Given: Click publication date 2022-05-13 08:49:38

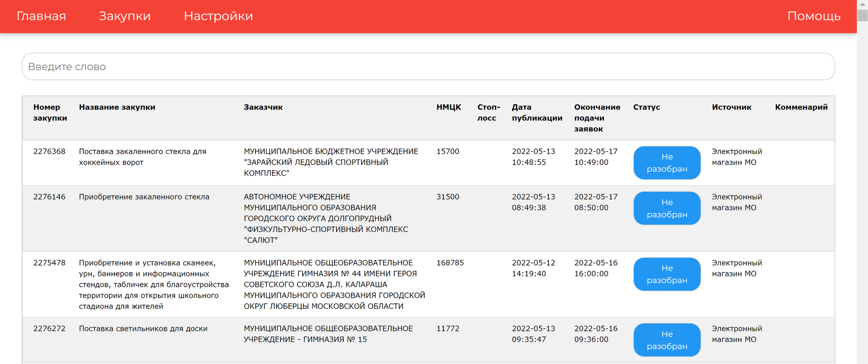Looking at the screenshot, I should (x=533, y=202).
